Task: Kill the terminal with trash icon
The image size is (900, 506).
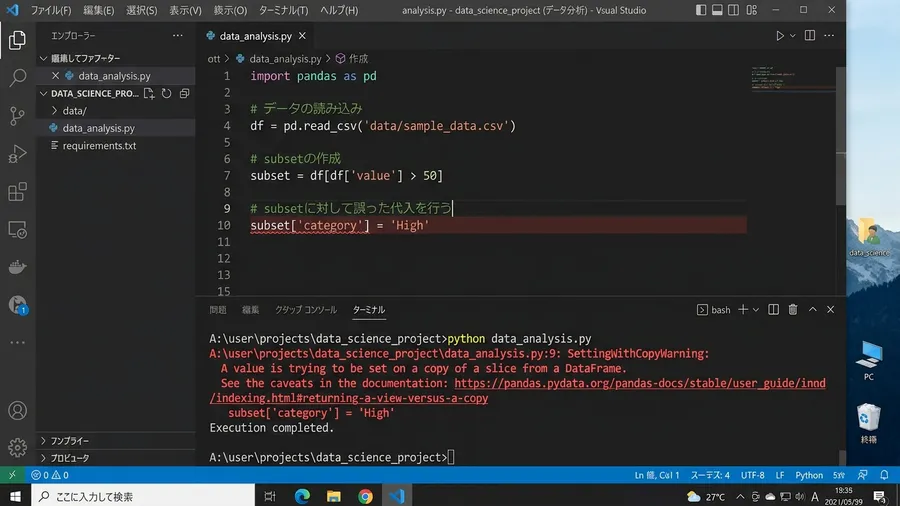Action: pyautogui.click(x=793, y=310)
